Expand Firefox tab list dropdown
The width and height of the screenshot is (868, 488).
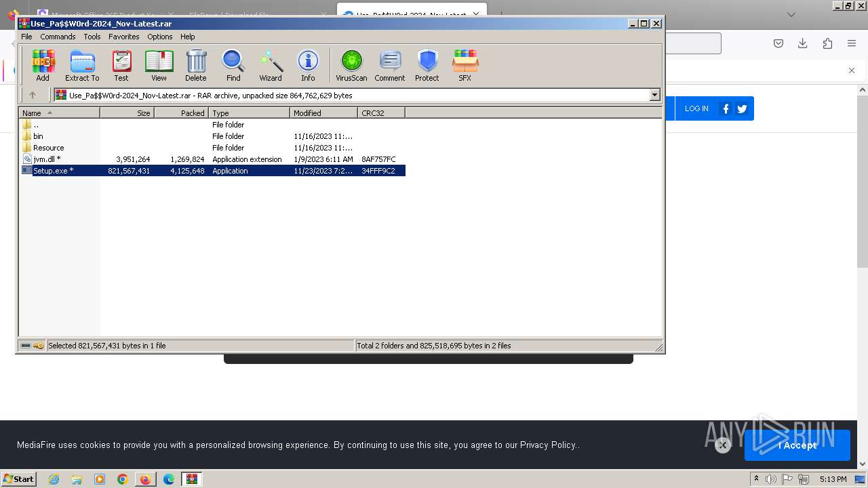[791, 14]
